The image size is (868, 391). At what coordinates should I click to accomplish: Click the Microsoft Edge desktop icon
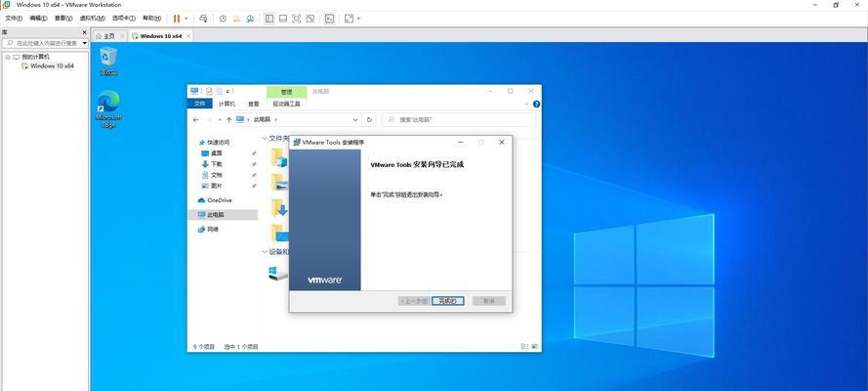pos(108,109)
